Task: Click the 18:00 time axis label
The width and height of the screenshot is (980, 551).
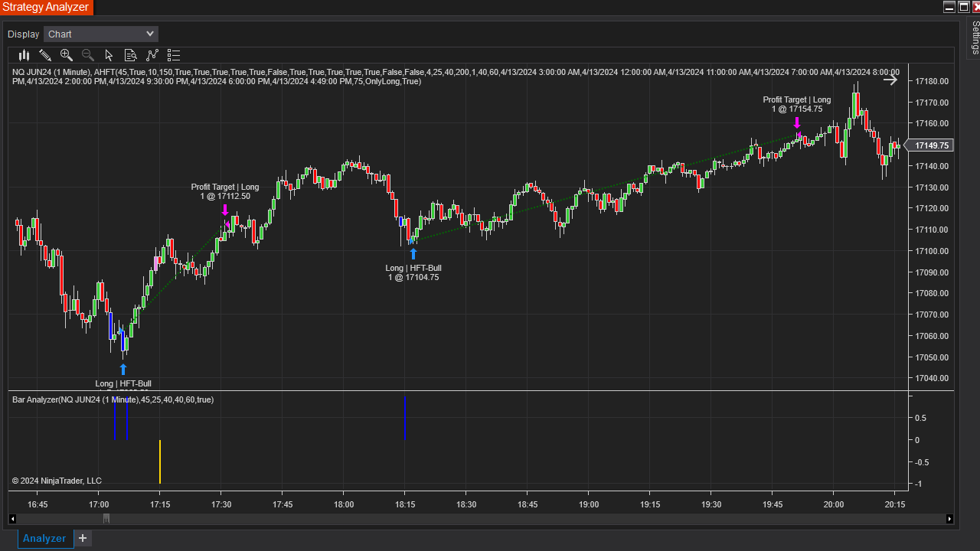Action: pos(344,504)
